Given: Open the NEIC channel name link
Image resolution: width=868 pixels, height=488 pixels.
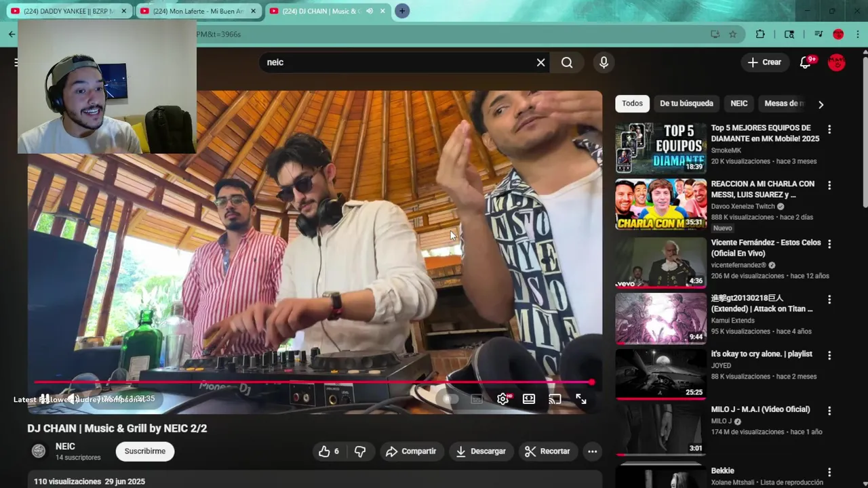Looking at the screenshot, I should (65, 447).
